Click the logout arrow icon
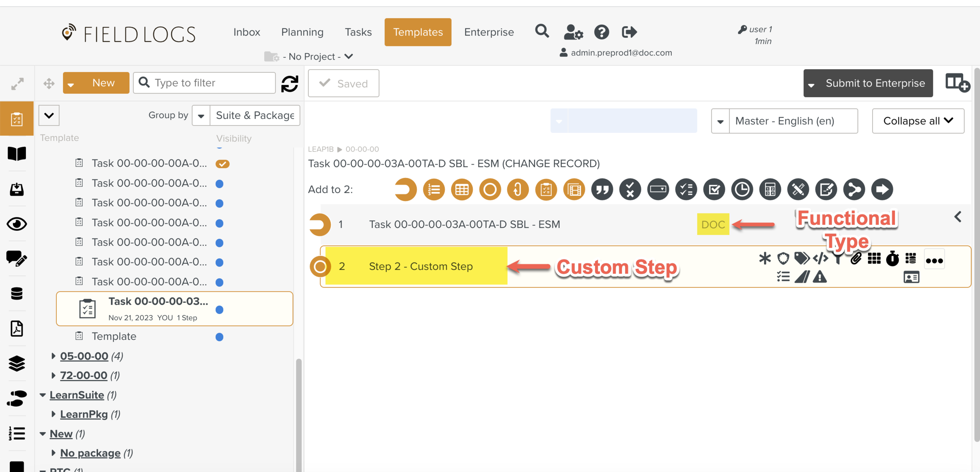 [629, 32]
